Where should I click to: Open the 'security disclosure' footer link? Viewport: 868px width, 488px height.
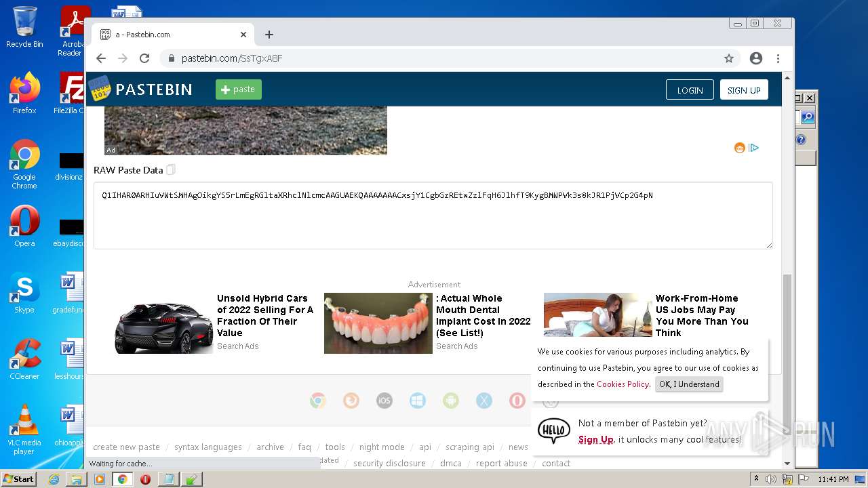pos(389,464)
